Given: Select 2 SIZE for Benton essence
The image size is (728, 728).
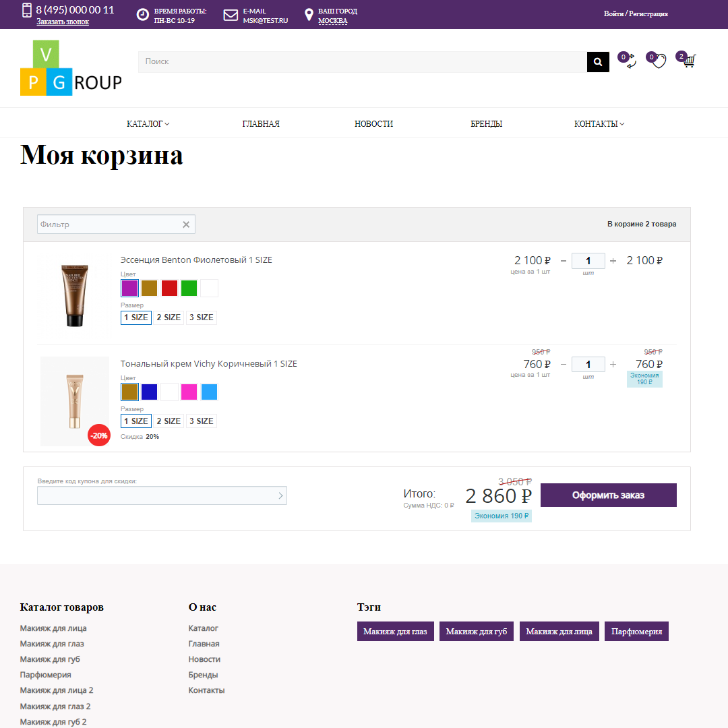Looking at the screenshot, I should [x=169, y=317].
